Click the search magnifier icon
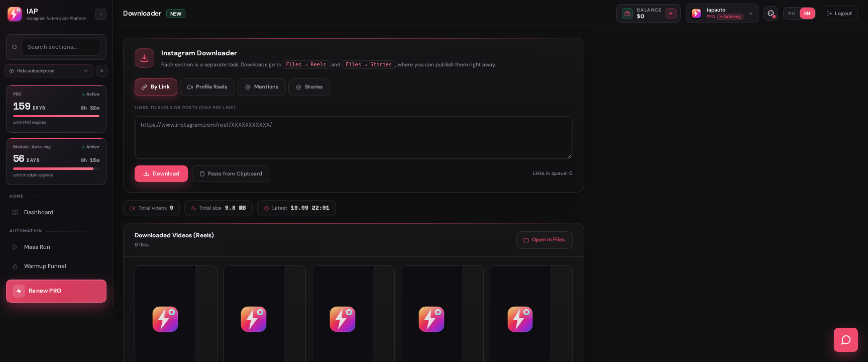Screen dimensions: 868x362 (x=15, y=47)
